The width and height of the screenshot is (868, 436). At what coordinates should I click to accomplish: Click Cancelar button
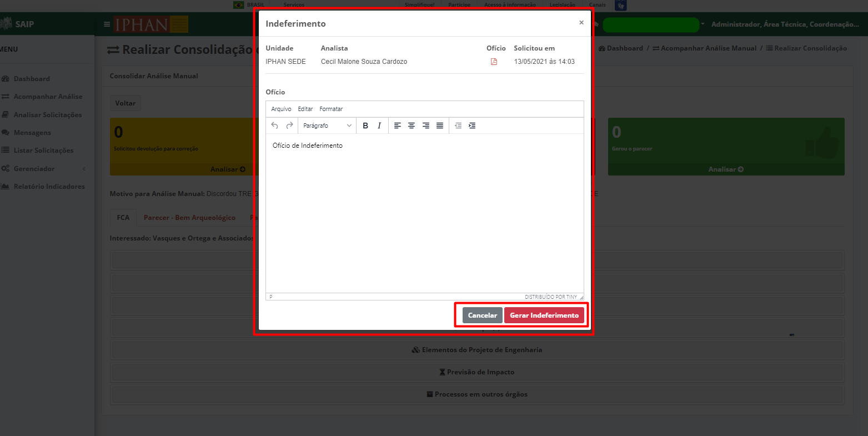[x=483, y=315]
